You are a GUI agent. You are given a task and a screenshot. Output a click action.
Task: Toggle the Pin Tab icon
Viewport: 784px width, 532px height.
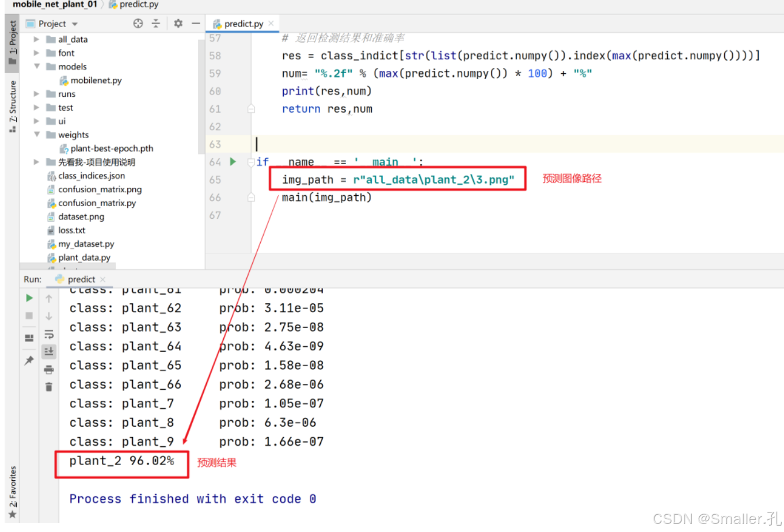[29, 360]
